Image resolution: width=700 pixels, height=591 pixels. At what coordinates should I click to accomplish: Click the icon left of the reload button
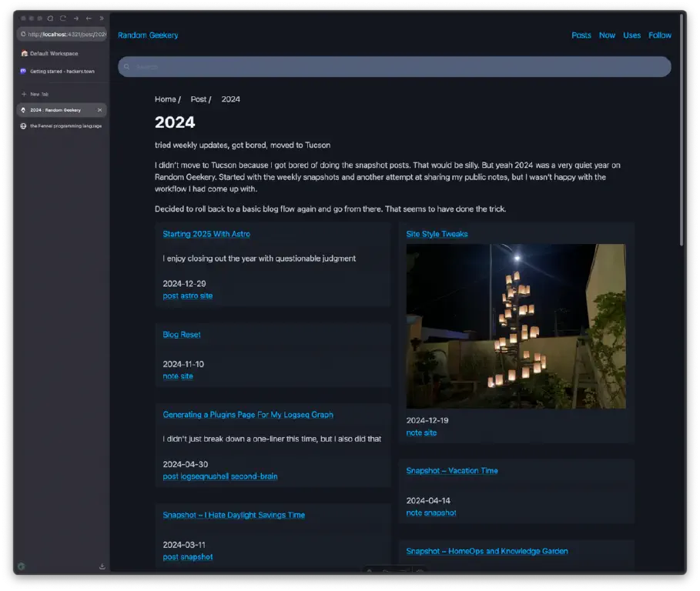51,18
